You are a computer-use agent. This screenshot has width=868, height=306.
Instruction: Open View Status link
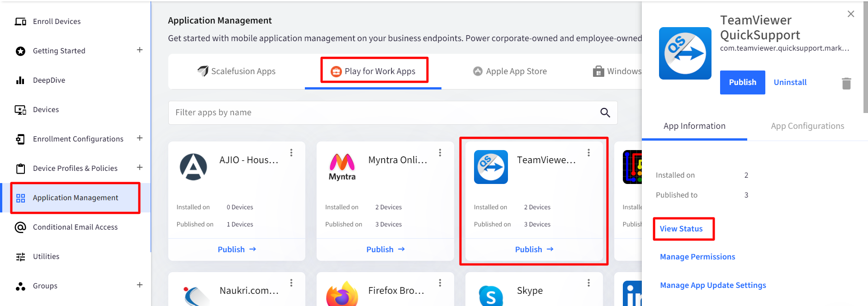pyautogui.click(x=681, y=229)
